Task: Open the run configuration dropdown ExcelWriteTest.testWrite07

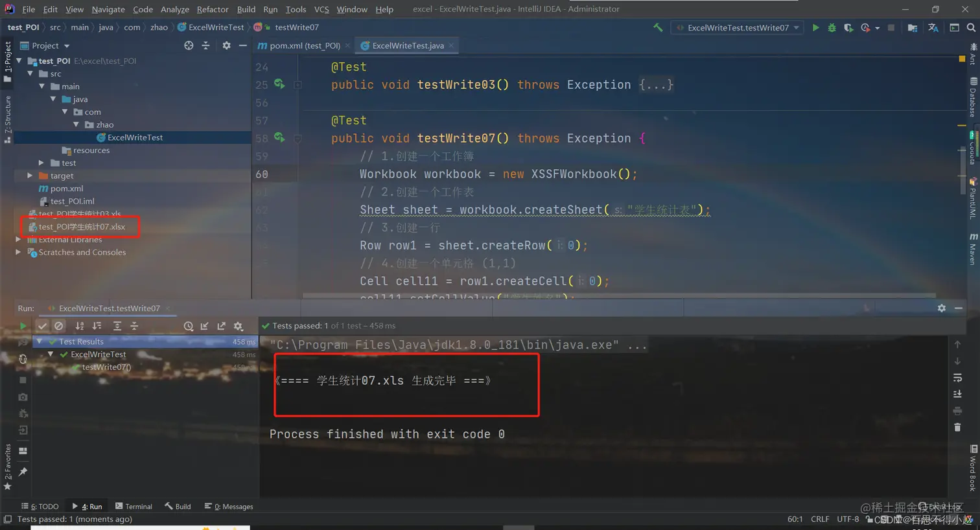Action: pos(738,28)
